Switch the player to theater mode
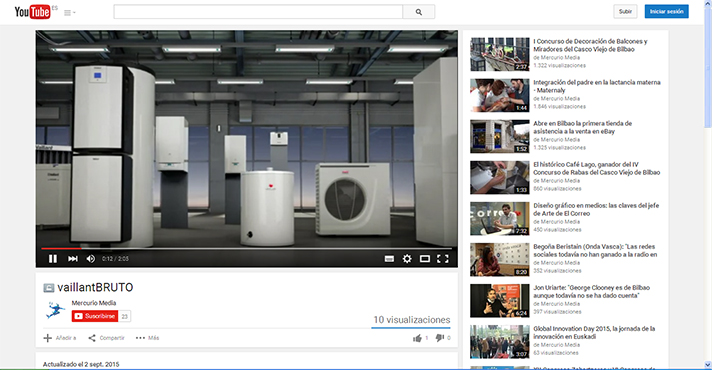 click(x=425, y=259)
